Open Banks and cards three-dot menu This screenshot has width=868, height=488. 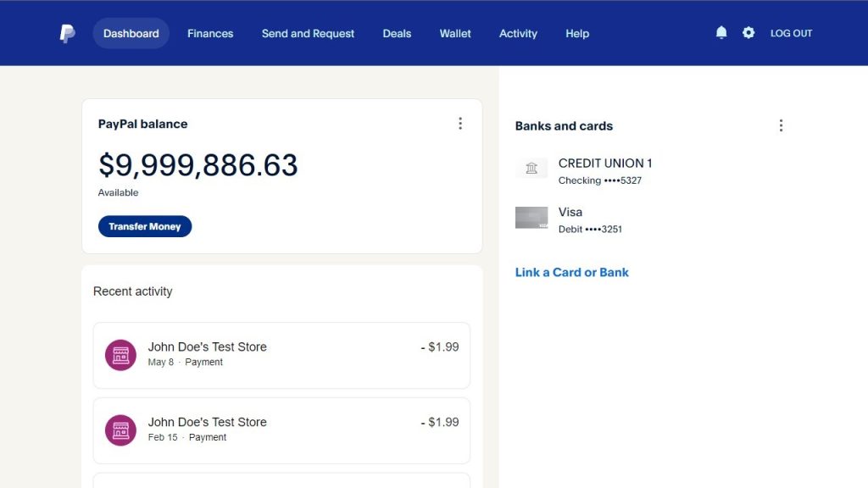[781, 125]
